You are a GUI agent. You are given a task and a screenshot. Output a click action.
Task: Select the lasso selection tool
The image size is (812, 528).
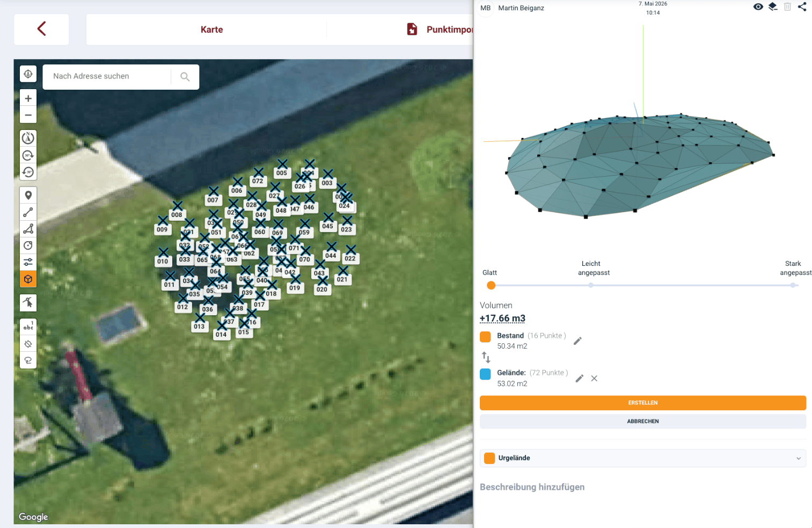pyautogui.click(x=28, y=360)
